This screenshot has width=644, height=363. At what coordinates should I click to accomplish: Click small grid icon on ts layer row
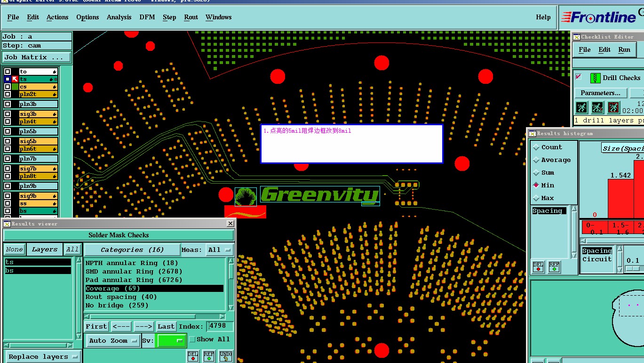click(56, 79)
